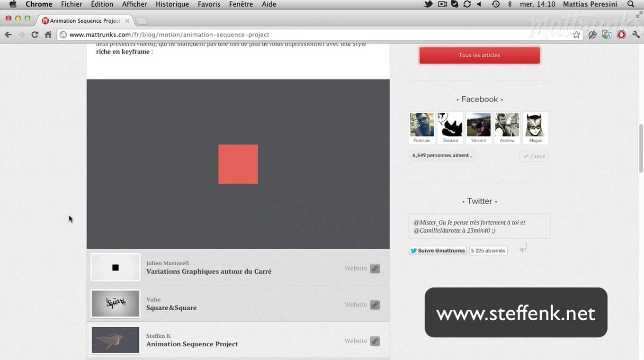Screen dimensions: 644x360
Task: Go to home page via house icon
Action: 48,35
